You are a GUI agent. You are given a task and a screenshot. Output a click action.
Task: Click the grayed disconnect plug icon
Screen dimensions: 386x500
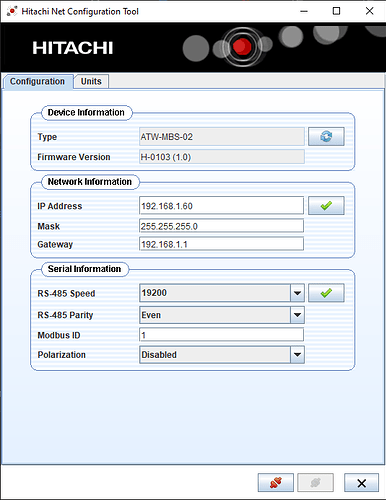coord(315,482)
